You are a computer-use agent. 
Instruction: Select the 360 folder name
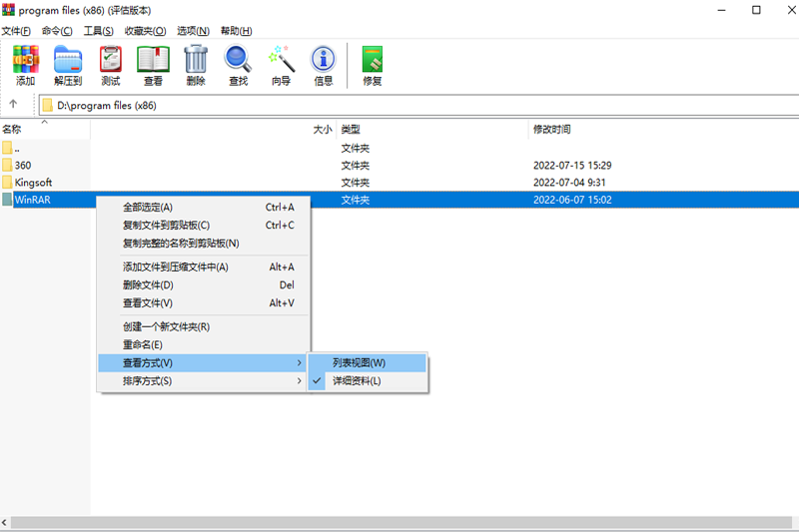tap(23, 165)
